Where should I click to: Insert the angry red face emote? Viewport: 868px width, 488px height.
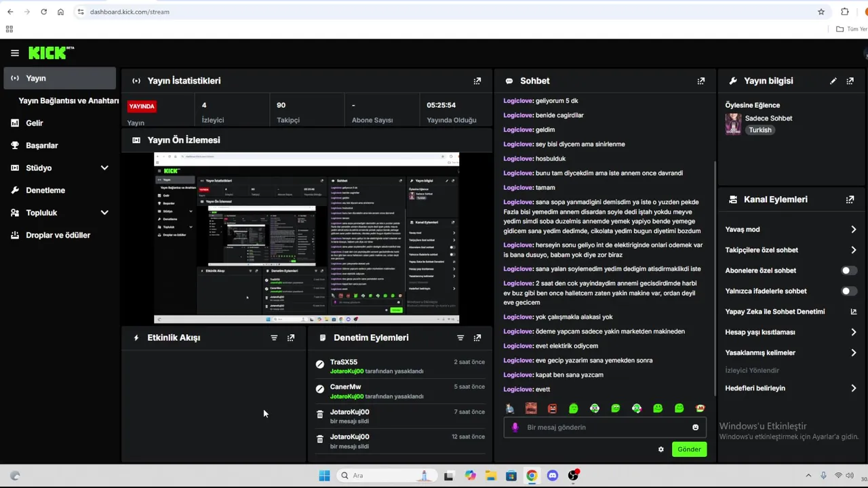(x=552, y=408)
